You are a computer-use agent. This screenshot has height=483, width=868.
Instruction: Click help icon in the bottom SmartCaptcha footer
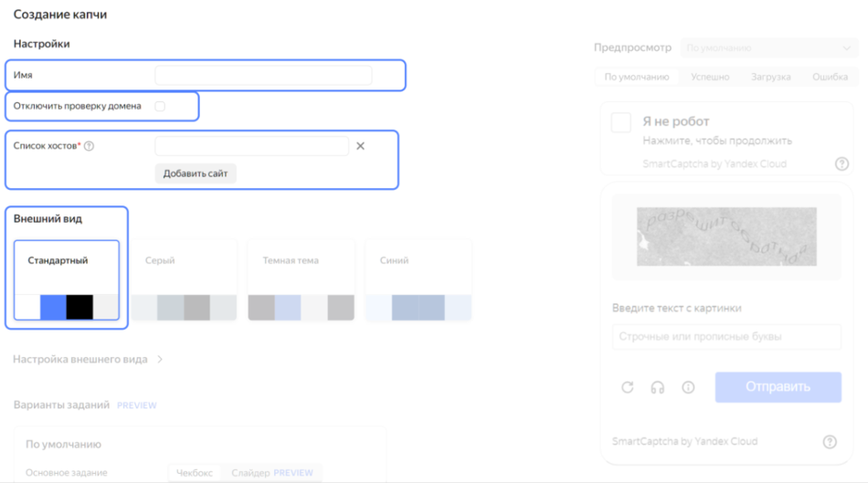click(x=829, y=442)
